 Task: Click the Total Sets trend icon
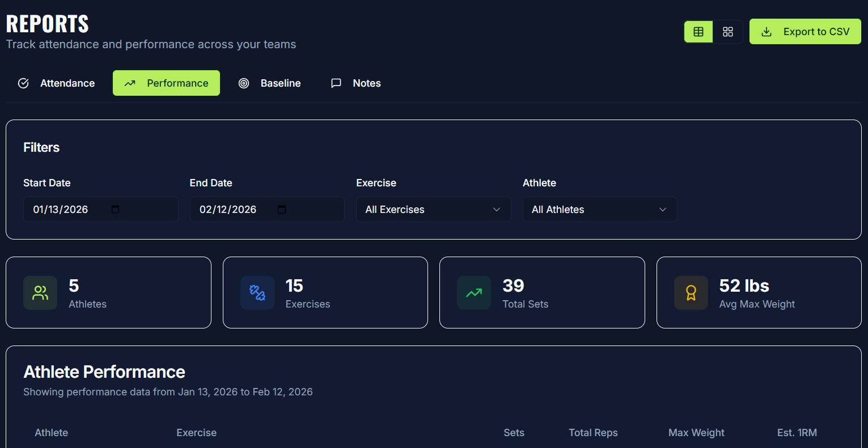point(474,293)
